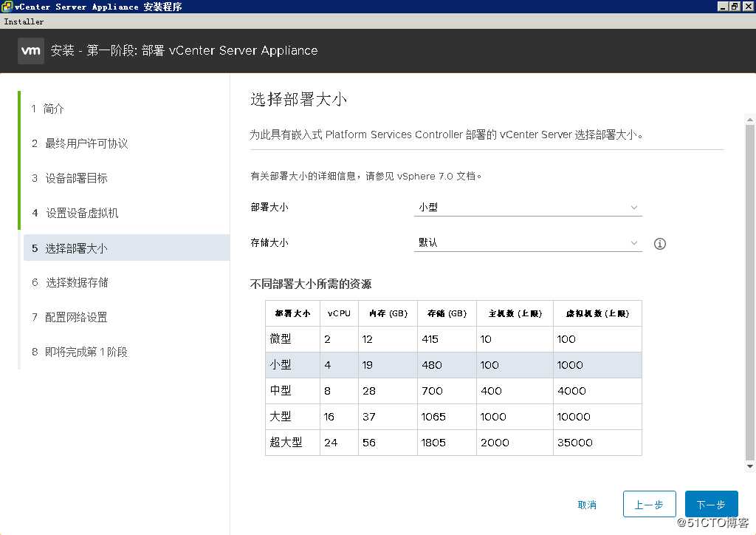Select step 5 选择部署大小

pyautogui.click(x=126, y=248)
